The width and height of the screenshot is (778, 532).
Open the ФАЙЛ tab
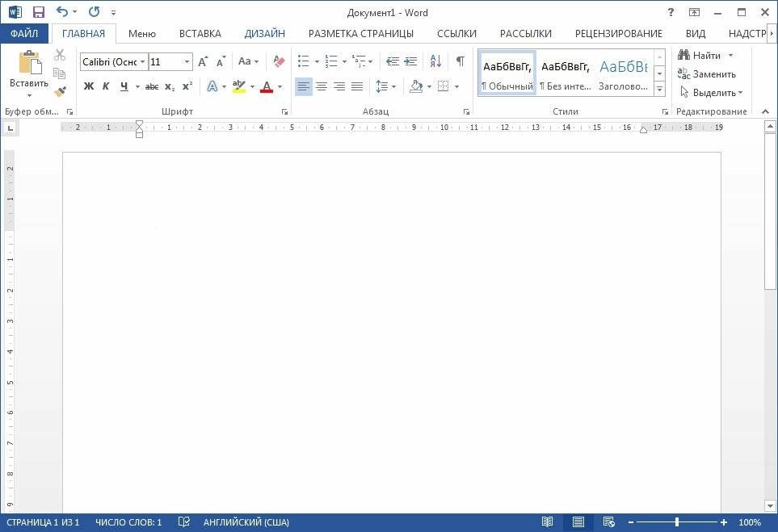(x=23, y=33)
